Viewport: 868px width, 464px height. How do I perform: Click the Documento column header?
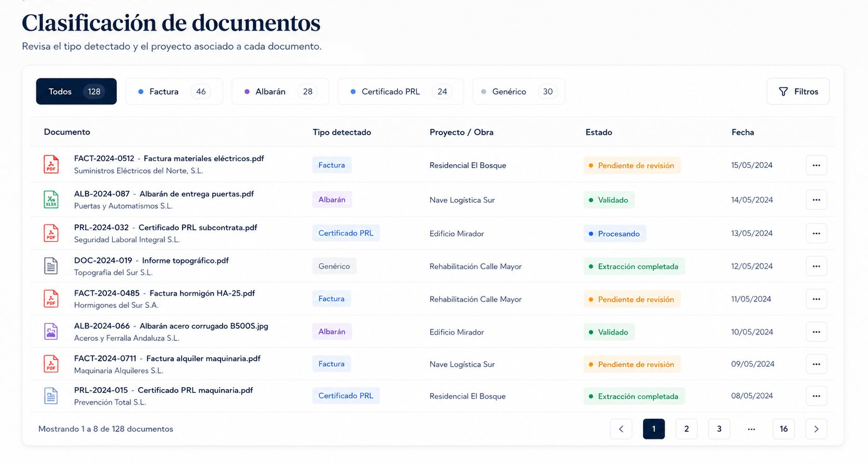[67, 132]
